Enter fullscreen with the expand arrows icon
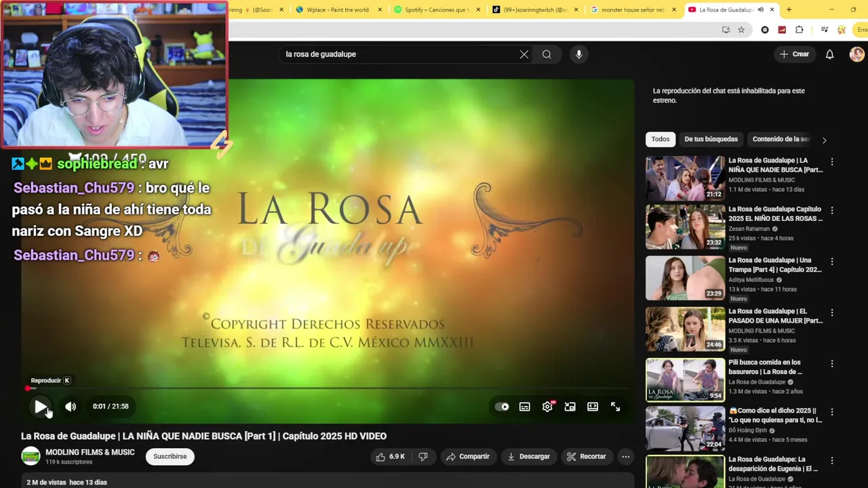The height and width of the screenshot is (488, 868). [616, 407]
